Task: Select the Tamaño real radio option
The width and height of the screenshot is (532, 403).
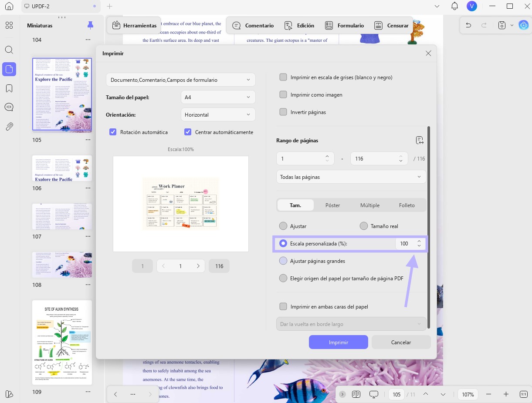Action: click(364, 226)
